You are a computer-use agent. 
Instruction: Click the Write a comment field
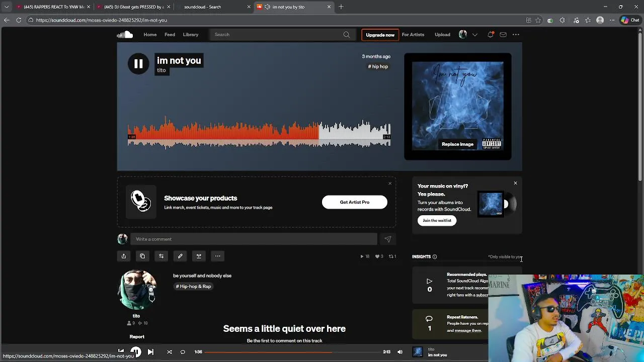coord(254,239)
